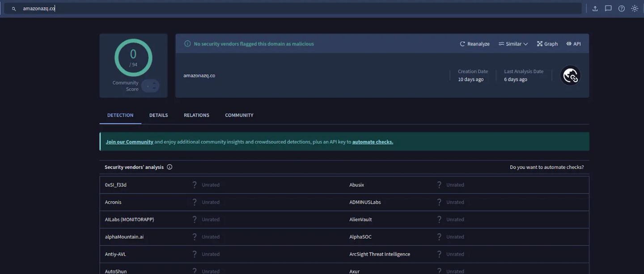Select the alphaMountain.ai vendor name
The height and width of the screenshot is (274, 644).
124,237
